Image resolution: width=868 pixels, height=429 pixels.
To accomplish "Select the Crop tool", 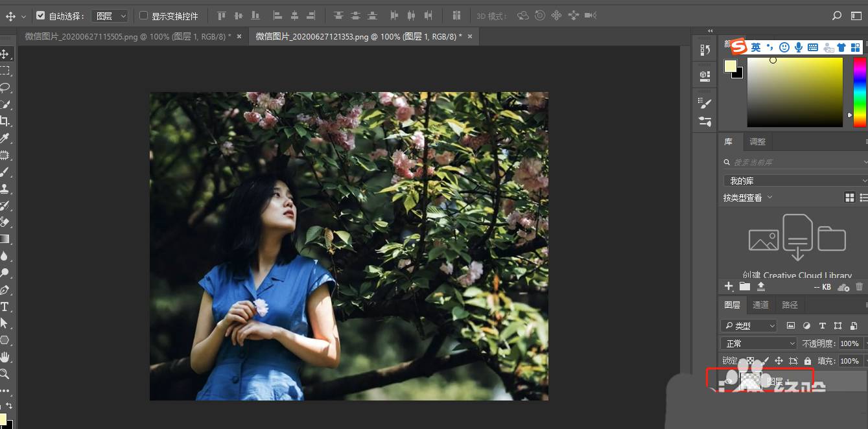I will tap(5, 121).
